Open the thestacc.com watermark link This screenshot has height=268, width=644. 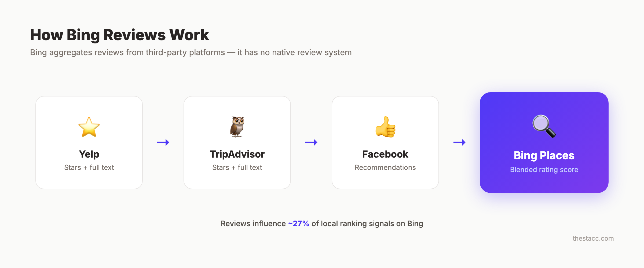pos(593,239)
